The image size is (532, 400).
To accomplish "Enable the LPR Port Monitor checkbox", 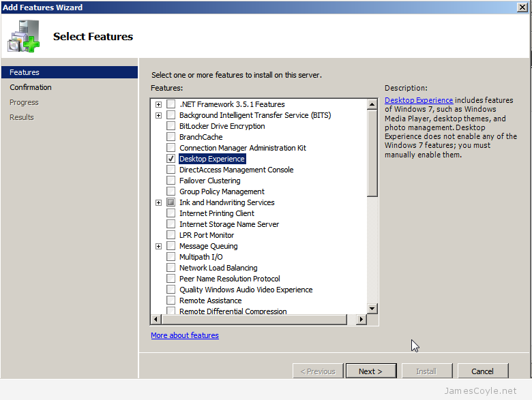I will point(171,234).
